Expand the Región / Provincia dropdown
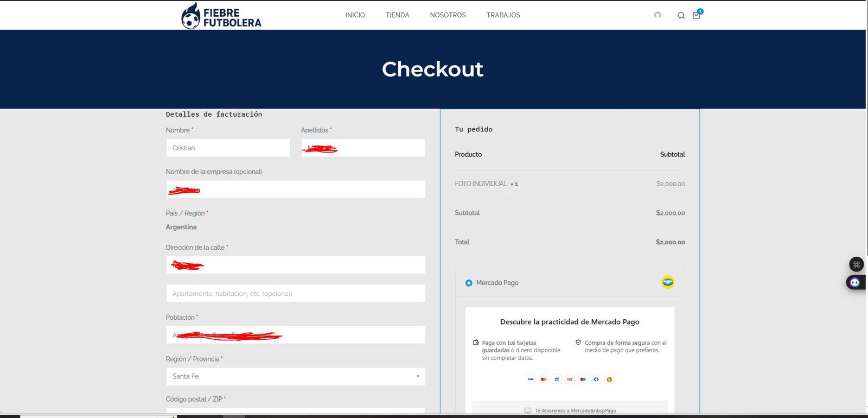The image size is (868, 418). [296, 376]
